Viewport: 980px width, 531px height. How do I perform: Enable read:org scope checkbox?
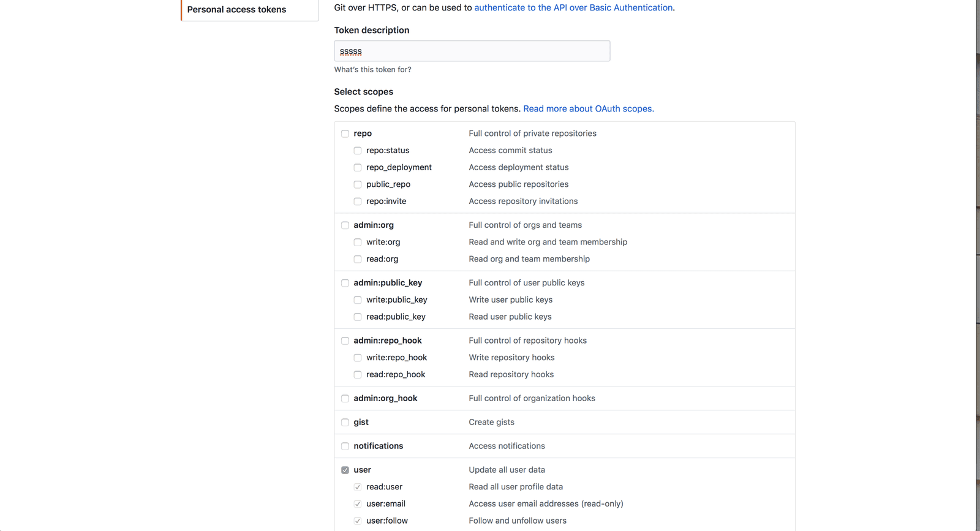click(358, 259)
